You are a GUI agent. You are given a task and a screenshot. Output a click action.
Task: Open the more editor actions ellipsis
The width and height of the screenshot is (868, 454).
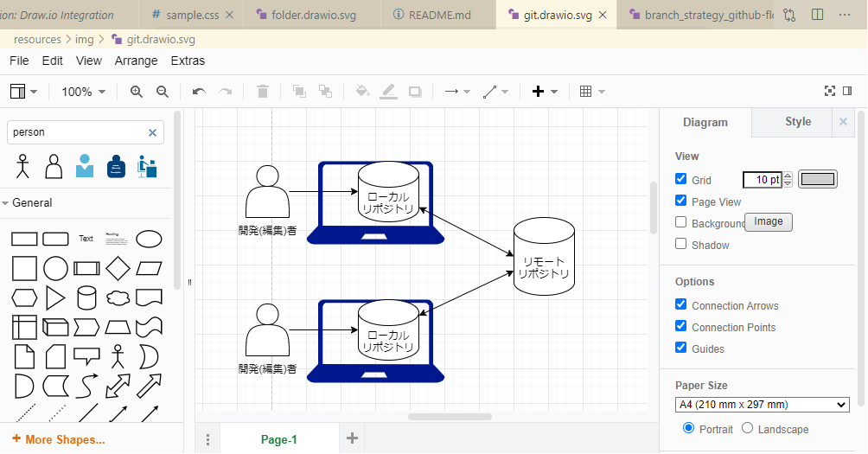845,15
